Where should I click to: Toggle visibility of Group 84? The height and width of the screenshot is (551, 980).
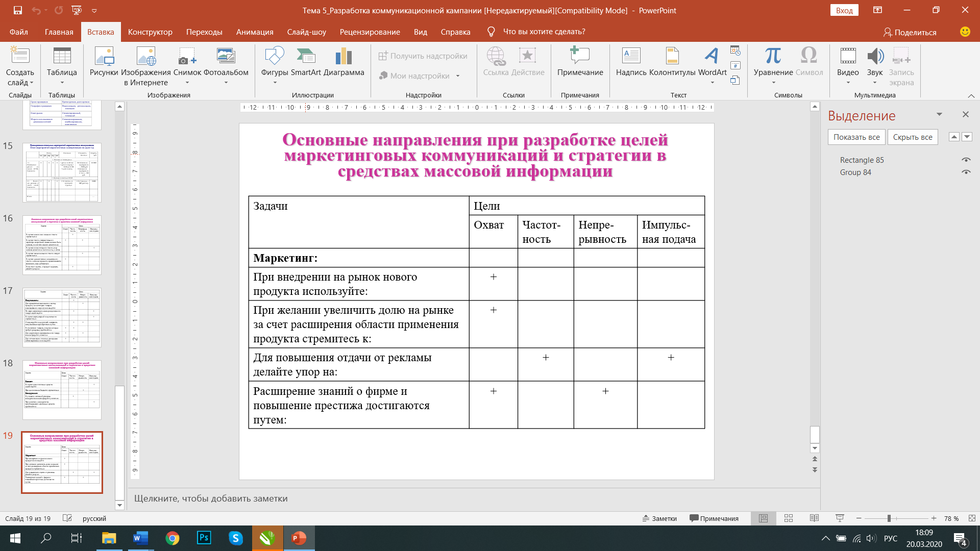click(x=966, y=172)
